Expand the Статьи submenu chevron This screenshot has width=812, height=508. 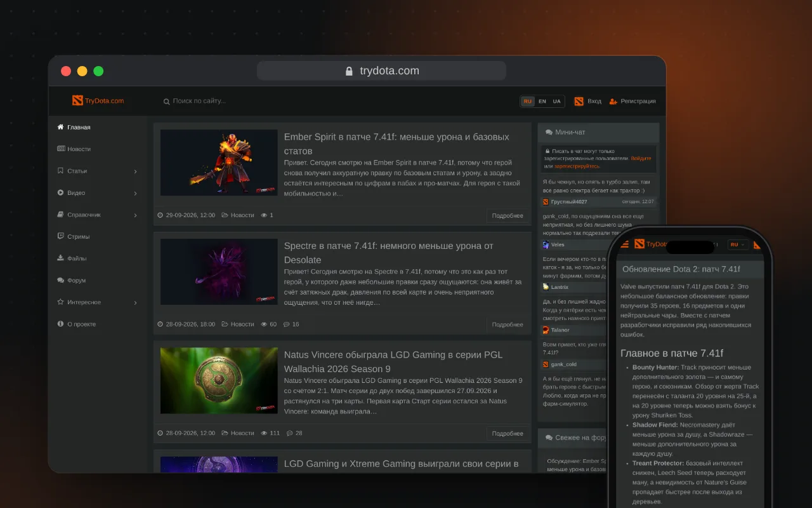coord(136,171)
